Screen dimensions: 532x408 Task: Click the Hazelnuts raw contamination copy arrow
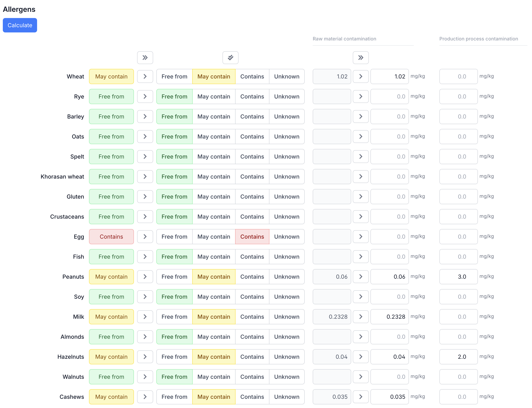(x=360, y=357)
